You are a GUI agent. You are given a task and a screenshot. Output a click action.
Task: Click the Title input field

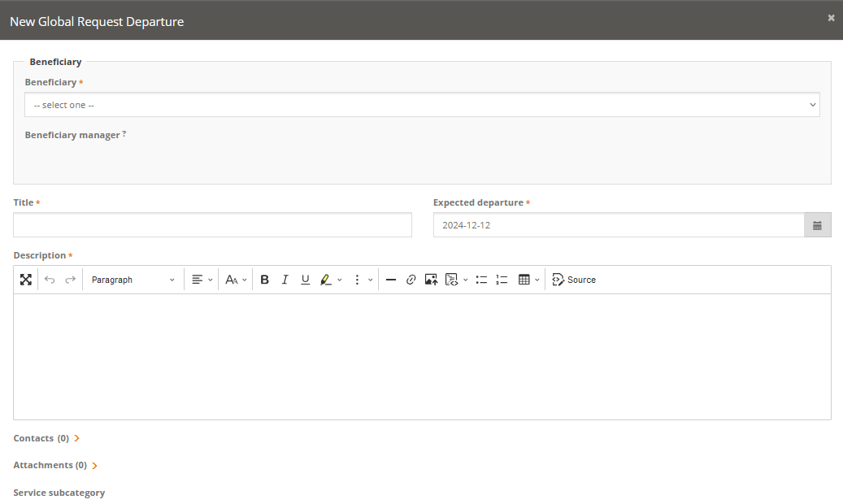click(212, 225)
